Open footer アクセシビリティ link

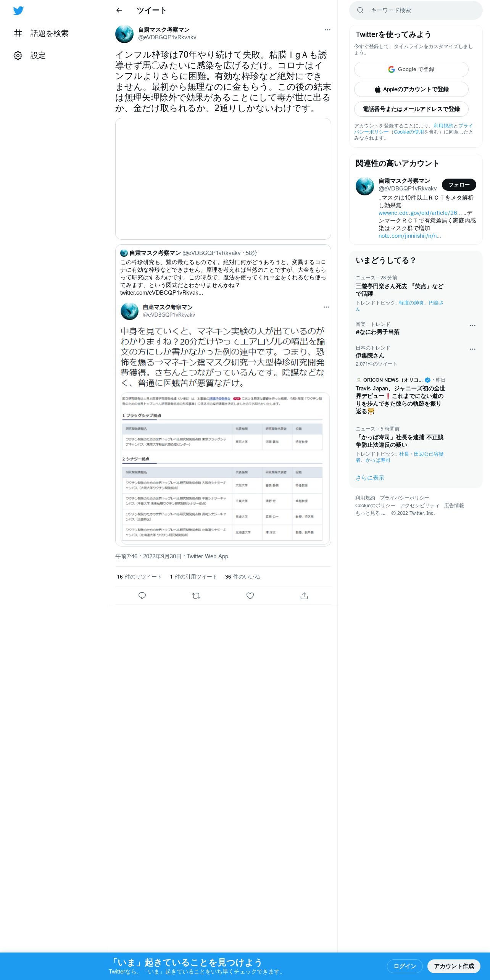click(420, 506)
